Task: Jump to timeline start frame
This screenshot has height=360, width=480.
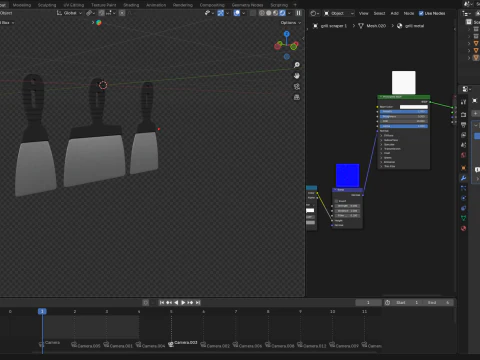Action: click(162, 303)
